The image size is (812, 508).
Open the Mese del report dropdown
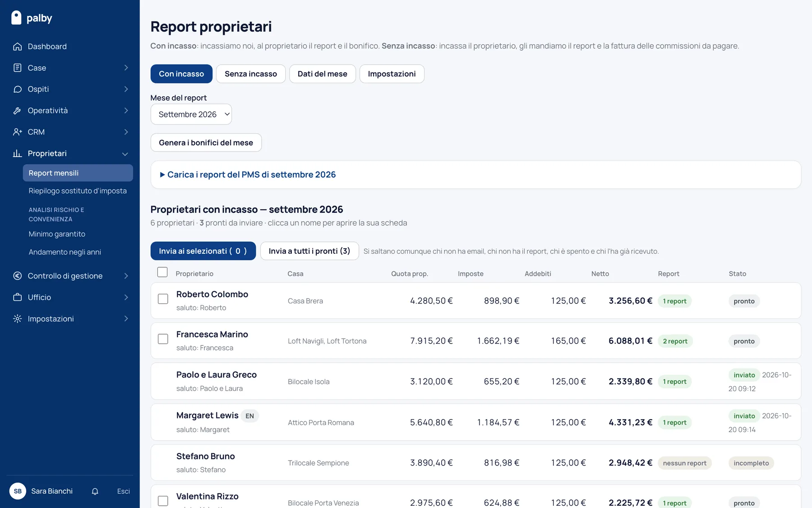pos(191,114)
